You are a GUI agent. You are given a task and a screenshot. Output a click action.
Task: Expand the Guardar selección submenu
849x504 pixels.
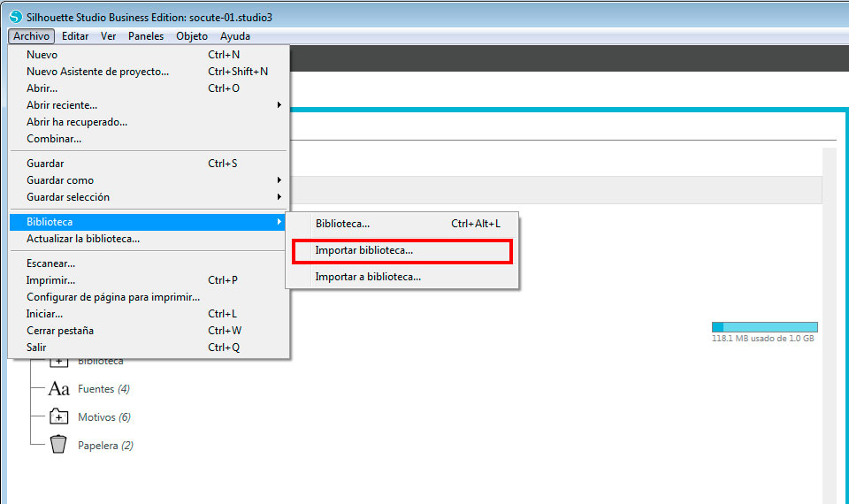coord(149,197)
